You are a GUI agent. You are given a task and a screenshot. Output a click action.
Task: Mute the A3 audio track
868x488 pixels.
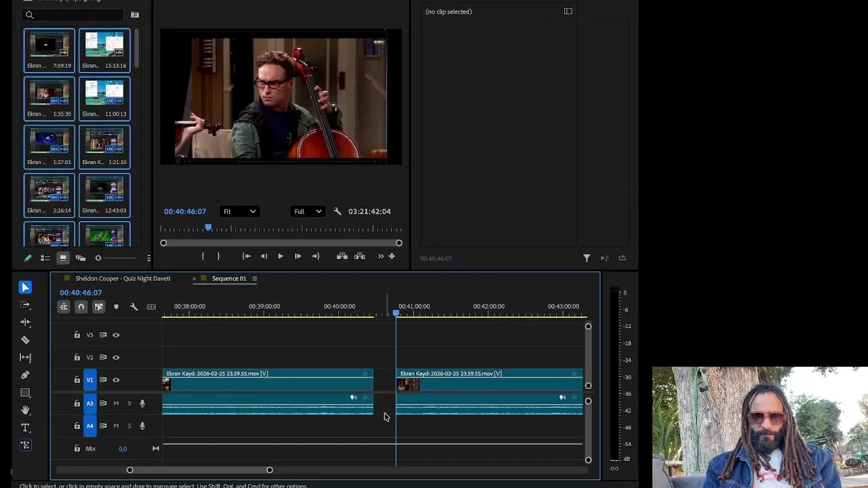[116, 403]
